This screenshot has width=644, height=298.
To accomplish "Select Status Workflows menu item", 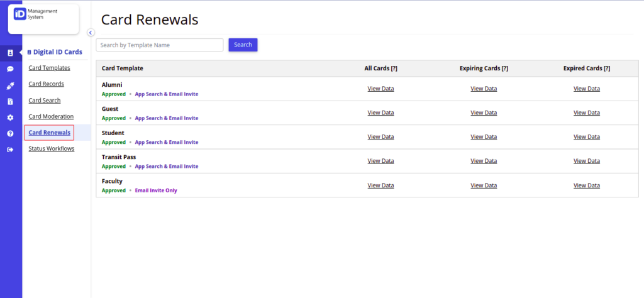I will [x=52, y=148].
